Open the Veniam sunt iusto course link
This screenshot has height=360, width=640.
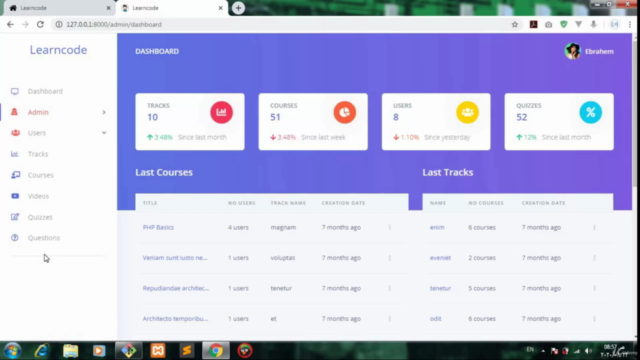pos(175,258)
